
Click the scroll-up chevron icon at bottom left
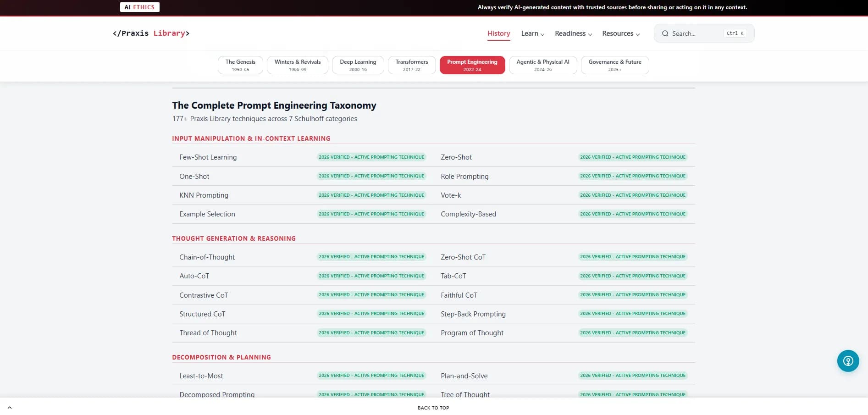pyautogui.click(x=10, y=407)
